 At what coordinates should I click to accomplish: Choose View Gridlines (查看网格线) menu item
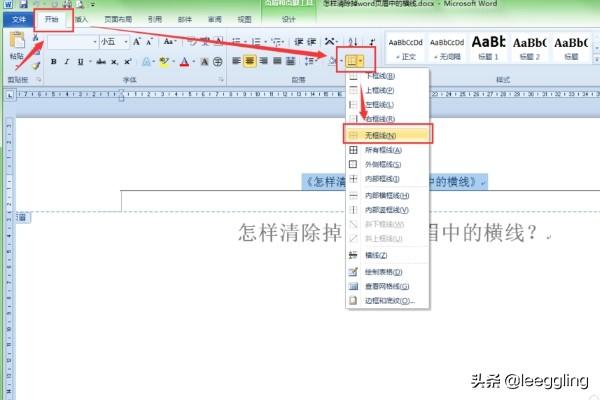388,286
